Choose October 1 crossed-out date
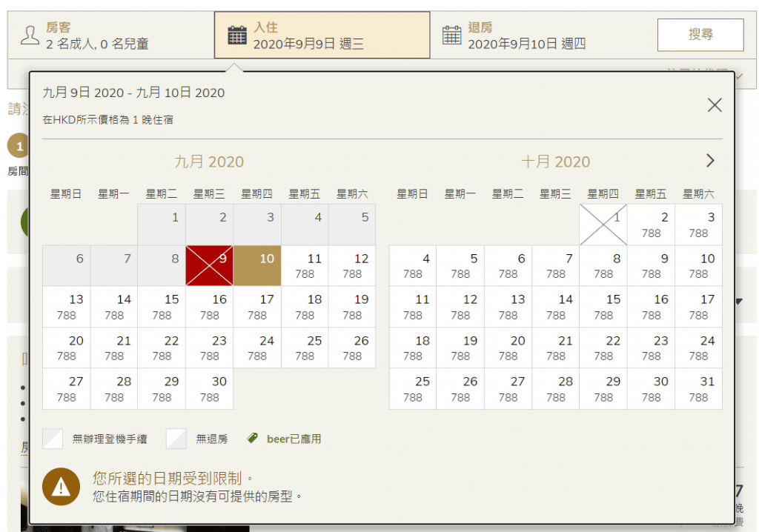Viewport: 759px width, 532px height. pyautogui.click(x=603, y=225)
